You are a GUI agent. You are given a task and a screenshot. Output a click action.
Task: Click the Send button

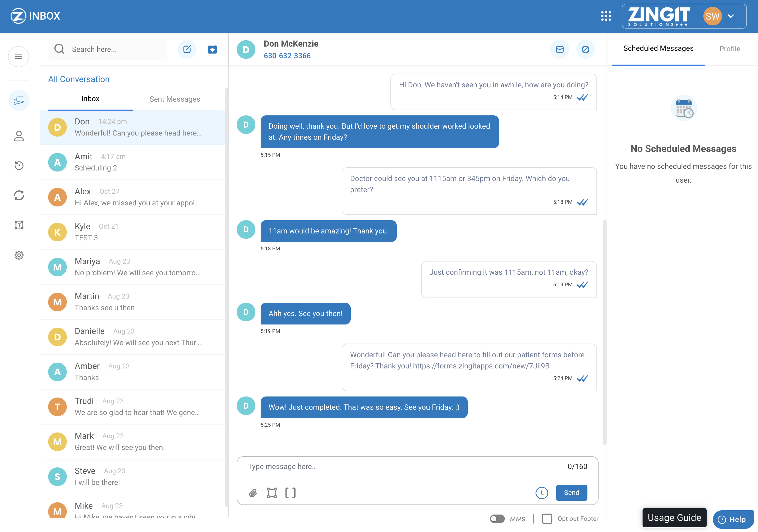click(571, 493)
